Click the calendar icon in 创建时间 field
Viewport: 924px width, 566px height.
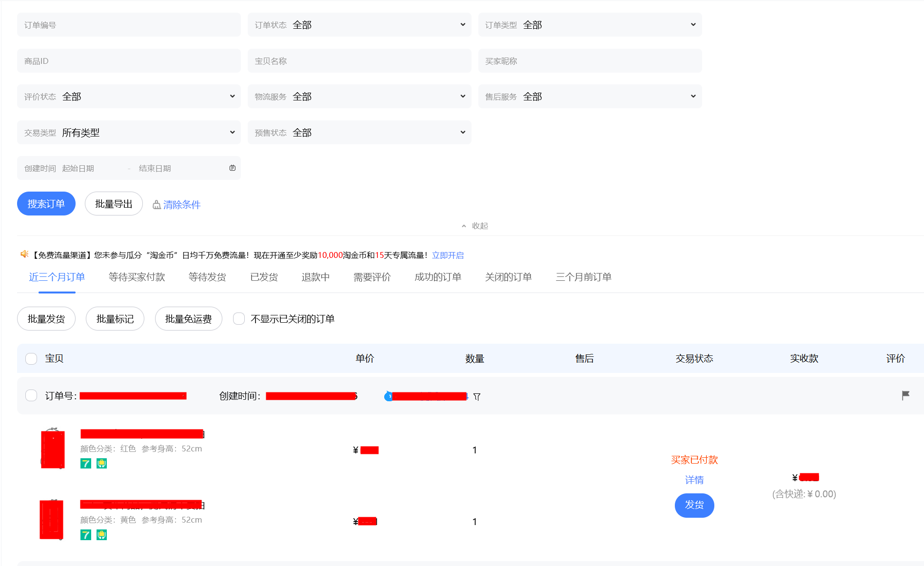point(233,168)
